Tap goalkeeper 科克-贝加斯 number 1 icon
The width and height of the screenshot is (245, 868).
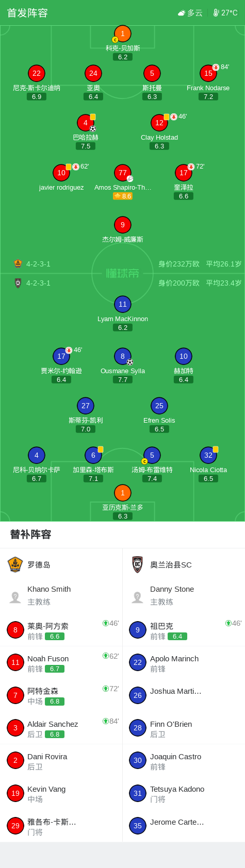tap(123, 34)
